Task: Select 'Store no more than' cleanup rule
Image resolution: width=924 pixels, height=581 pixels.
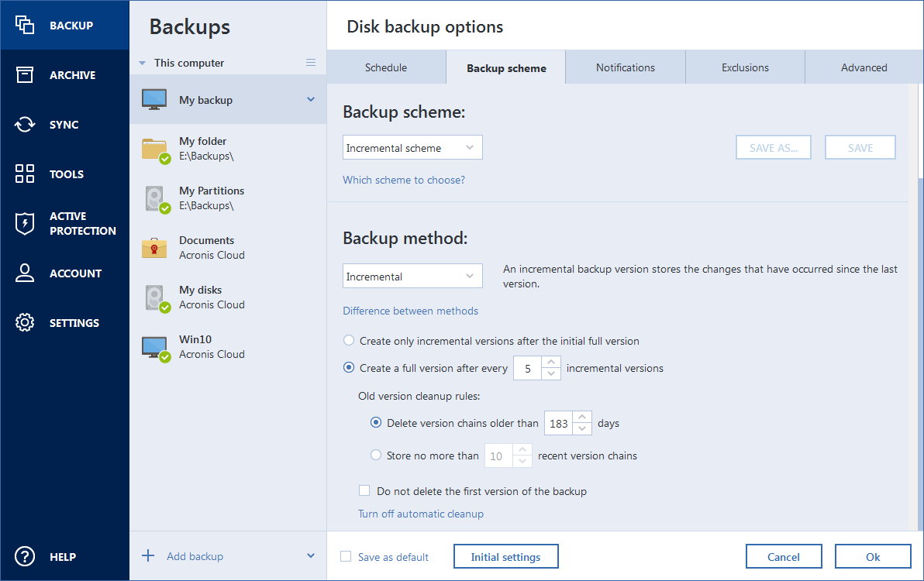Action: point(376,455)
